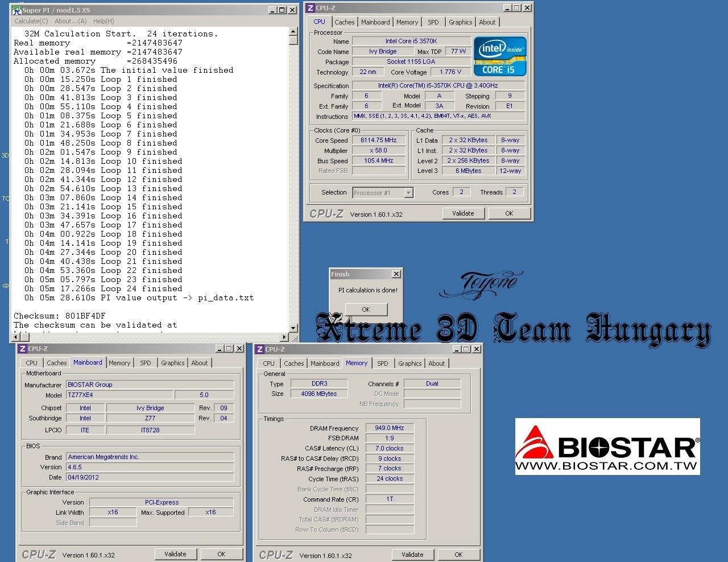728x562 pixels.
Task: Click the FSB:DRAM ratio 1:9 value
Action: point(390,438)
